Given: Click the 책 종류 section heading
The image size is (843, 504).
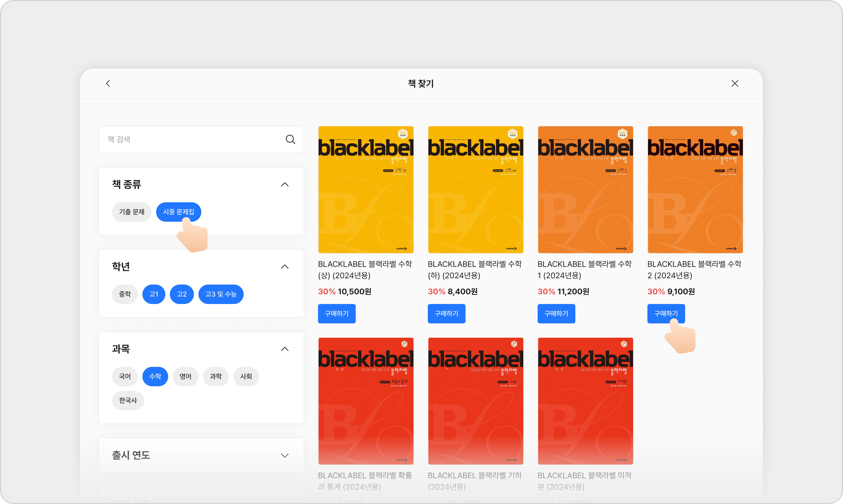Looking at the screenshot, I should (126, 184).
